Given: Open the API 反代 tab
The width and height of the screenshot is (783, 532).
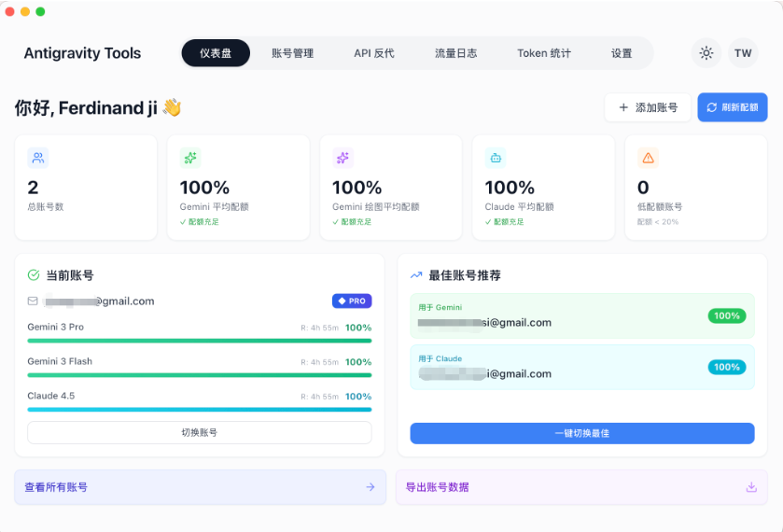Looking at the screenshot, I should pyautogui.click(x=374, y=53).
